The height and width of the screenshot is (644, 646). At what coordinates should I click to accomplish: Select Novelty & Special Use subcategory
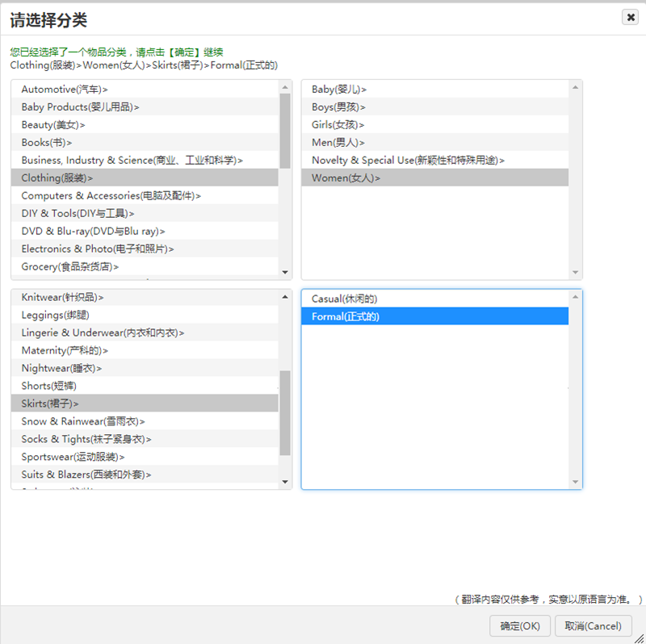point(408,160)
